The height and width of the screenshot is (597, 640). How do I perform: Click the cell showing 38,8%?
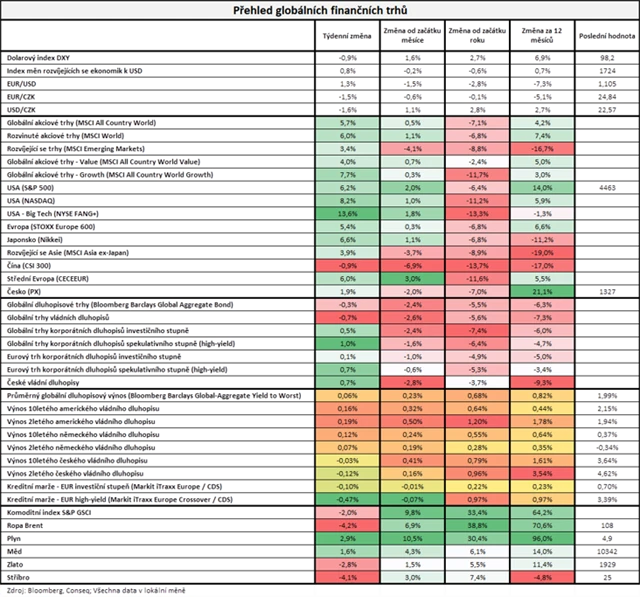click(477, 525)
